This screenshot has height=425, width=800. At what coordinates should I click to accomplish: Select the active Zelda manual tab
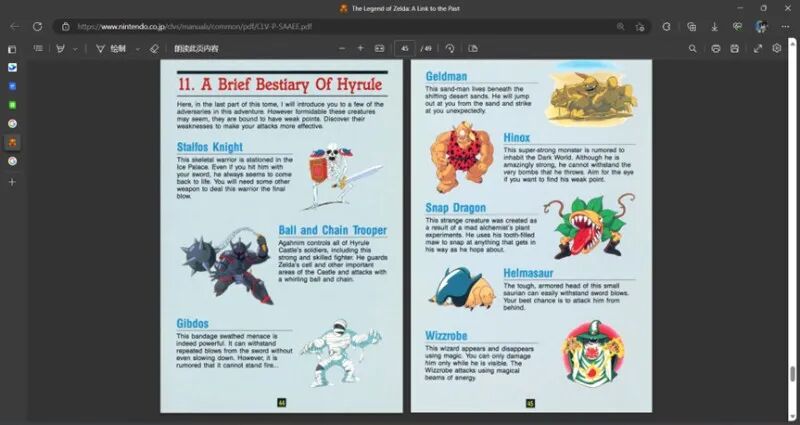[x=12, y=142]
